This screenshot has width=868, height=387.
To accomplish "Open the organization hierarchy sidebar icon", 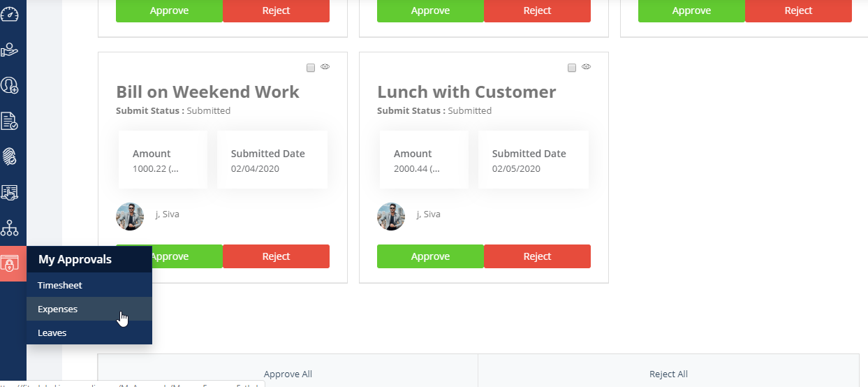I will 9,228.
